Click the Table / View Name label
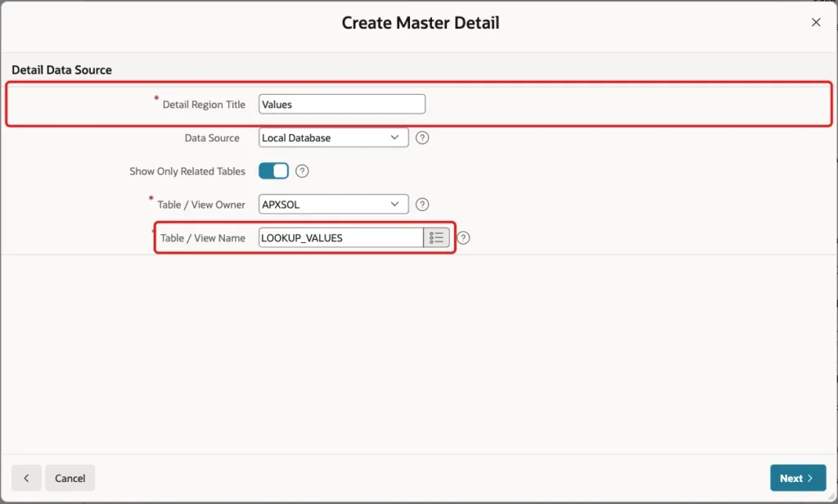The image size is (838, 504). tap(203, 238)
